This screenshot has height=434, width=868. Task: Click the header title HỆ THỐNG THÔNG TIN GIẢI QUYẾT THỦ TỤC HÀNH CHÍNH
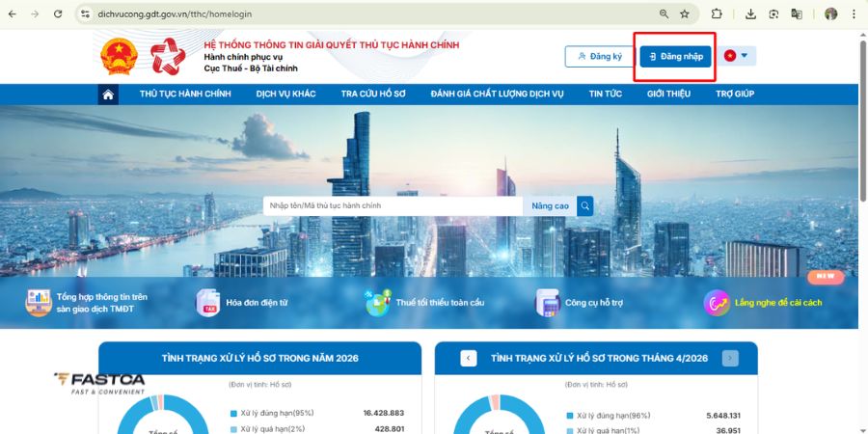(332, 44)
